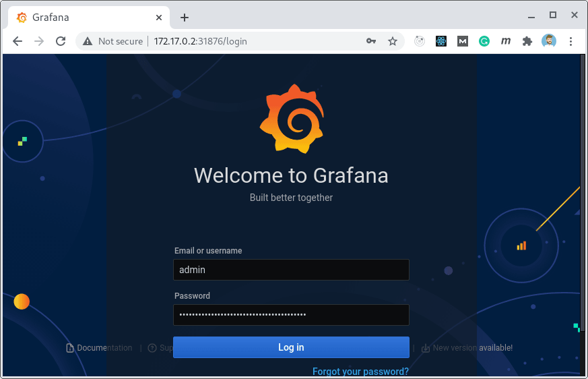588x379 pixels.
Task: Click the browser forward arrow
Action: click(x=39, y=41)
